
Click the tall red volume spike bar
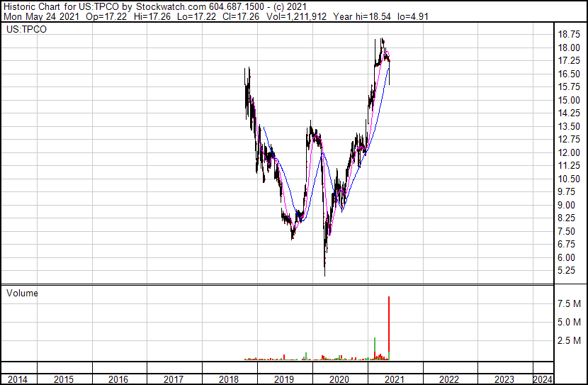coord(389,328)
